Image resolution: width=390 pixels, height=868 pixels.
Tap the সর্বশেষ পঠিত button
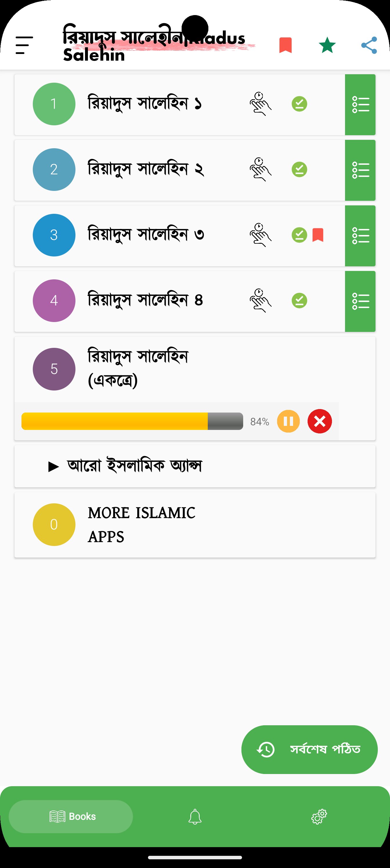pos(309,749)
